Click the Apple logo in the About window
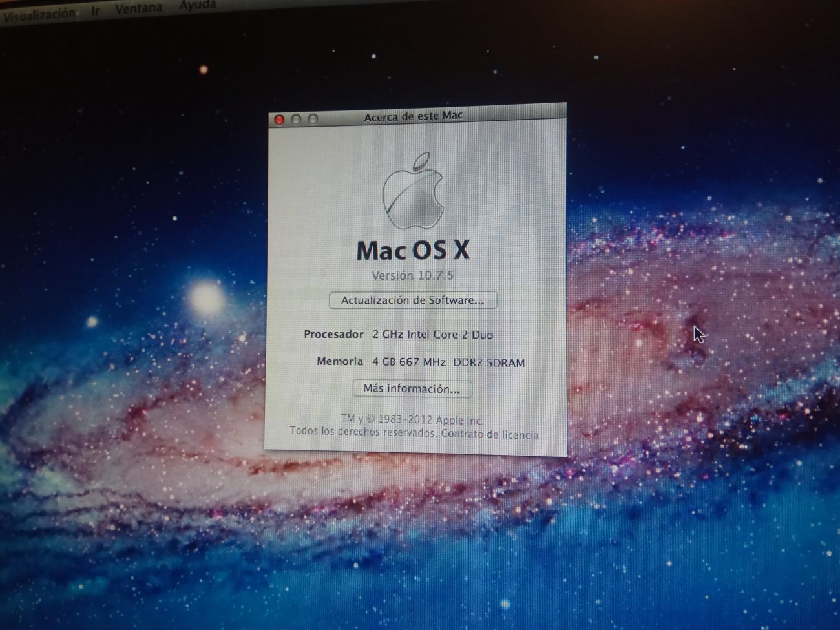The height and width of the screenshot is (630, 840). click(x=414, y=191)
